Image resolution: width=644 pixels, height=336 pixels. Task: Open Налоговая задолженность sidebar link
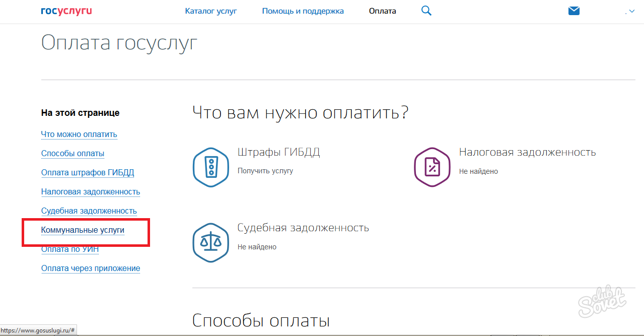click(91, 192)
